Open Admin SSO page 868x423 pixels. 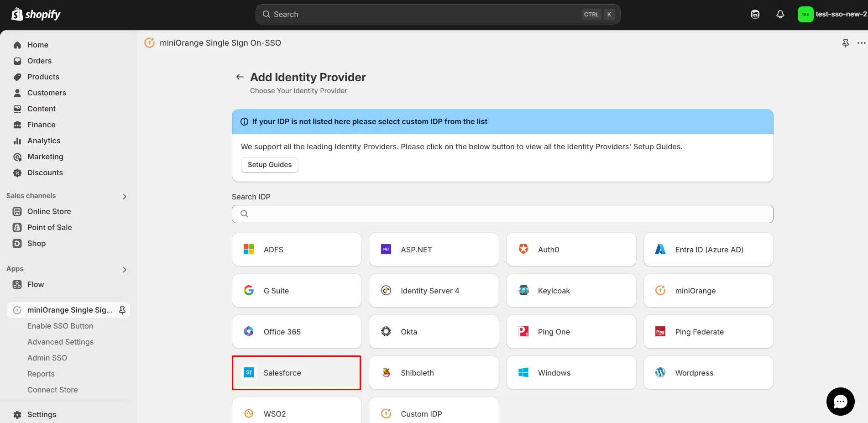(x=47, y=358)
